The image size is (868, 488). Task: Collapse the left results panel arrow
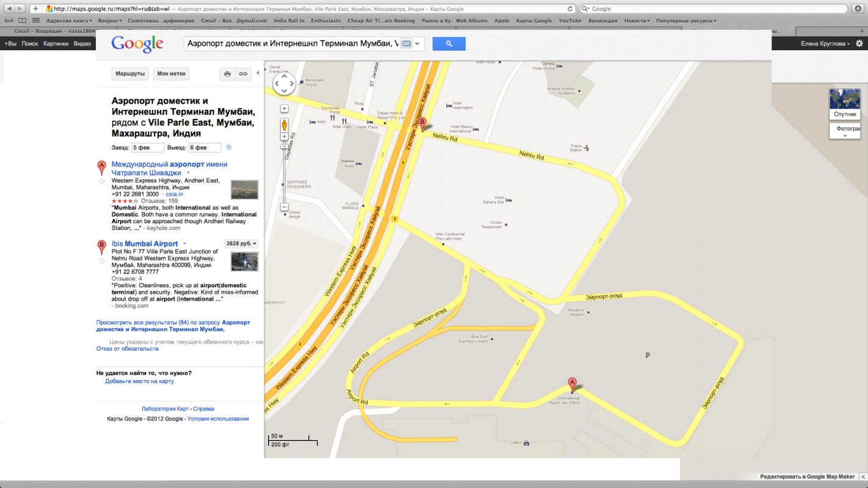pos(258,73)
